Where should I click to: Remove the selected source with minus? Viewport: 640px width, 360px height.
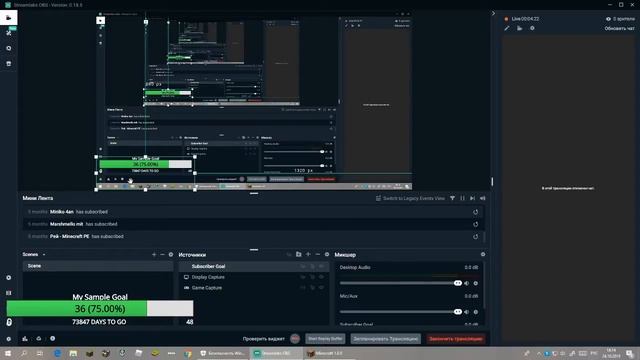[x=318, y=255]
